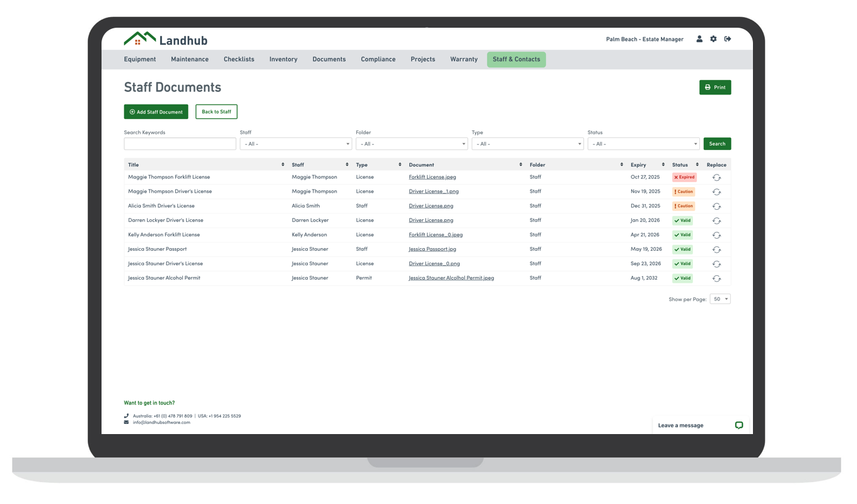857x504 pixels.
Task: Click the user profile icon
Action: (x=699, y=39)
